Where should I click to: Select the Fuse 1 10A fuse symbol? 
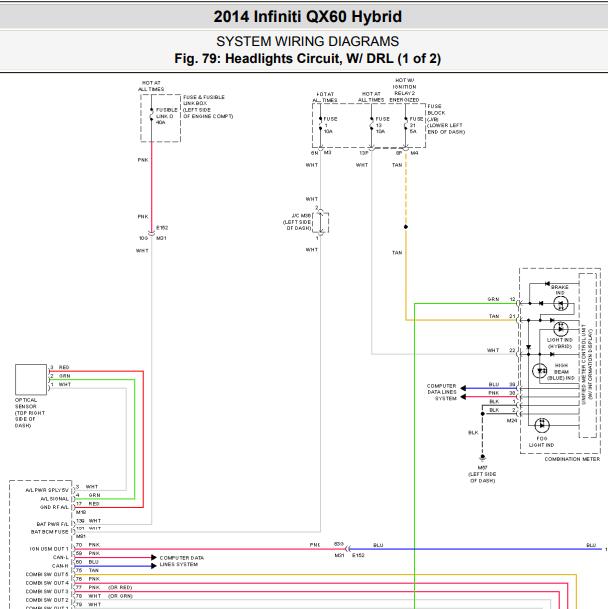pyautogui.click(x=321, y=125)
